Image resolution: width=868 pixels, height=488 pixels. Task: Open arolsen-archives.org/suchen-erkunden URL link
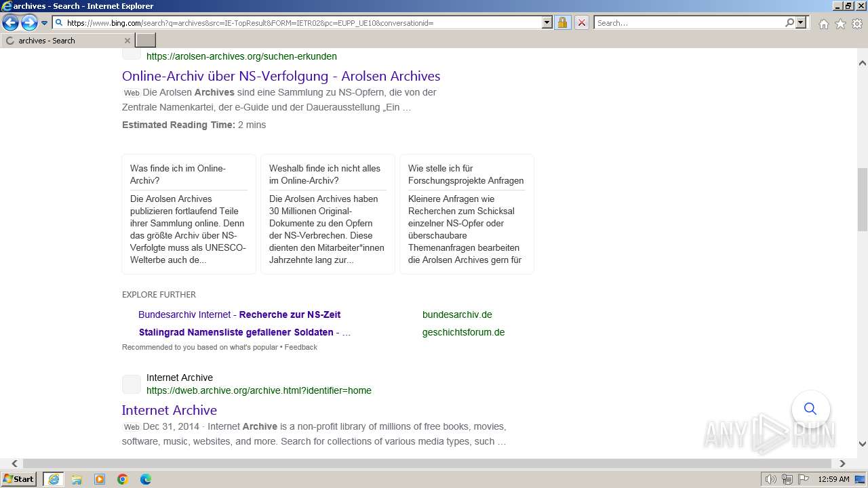(x=241, y=56)
